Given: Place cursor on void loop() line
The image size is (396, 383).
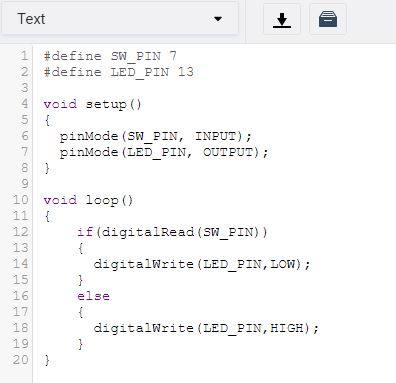Looking at the screenshot, I should [x=88, y=200].
